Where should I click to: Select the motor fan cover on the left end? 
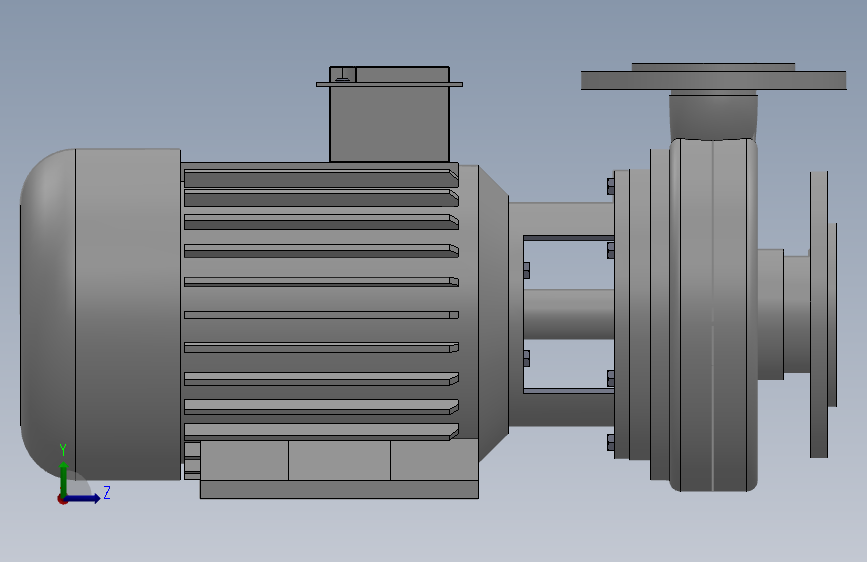[101, 314]
